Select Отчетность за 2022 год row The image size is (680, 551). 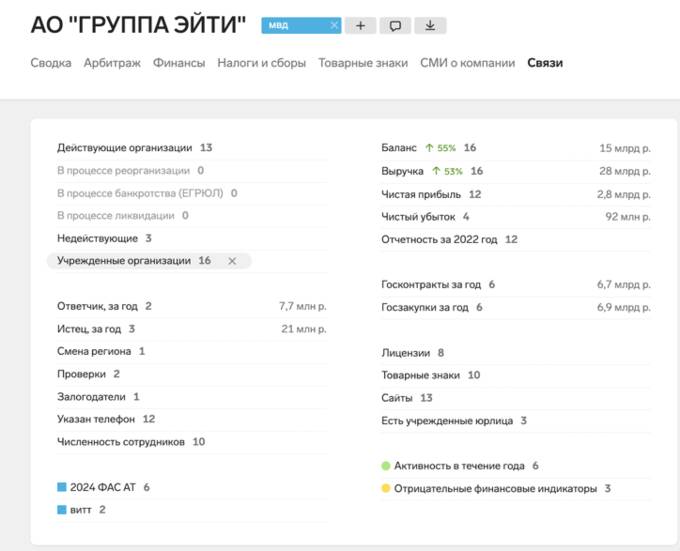(516, 239)
